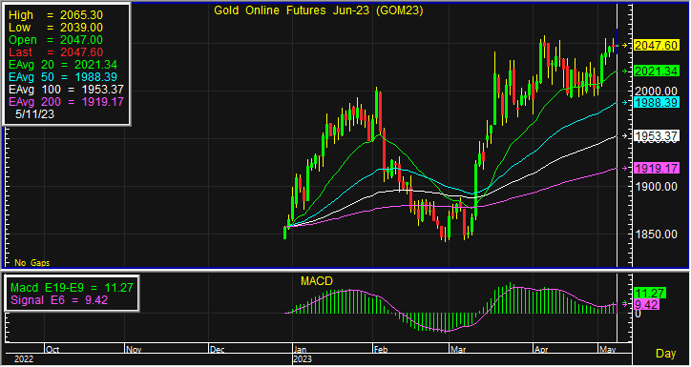Click the white 1953.37 price axis tag

(x=656, y=136)
